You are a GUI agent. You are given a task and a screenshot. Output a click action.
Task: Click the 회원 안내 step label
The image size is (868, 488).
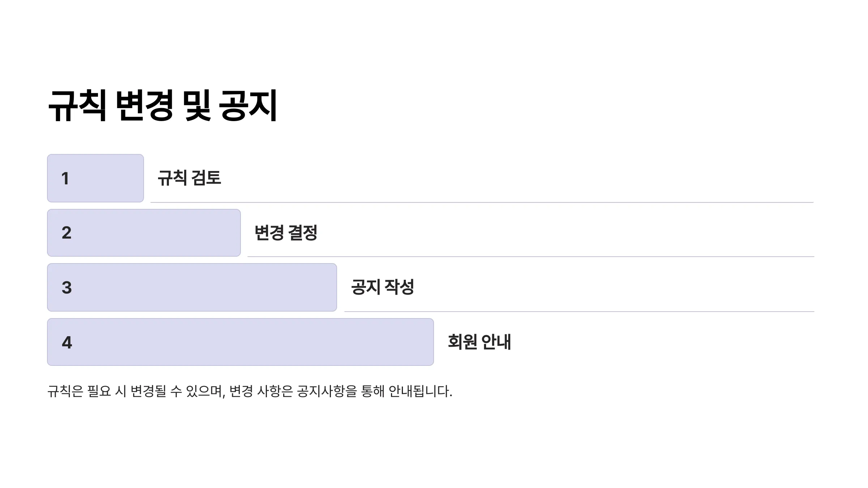coord(480,342)
